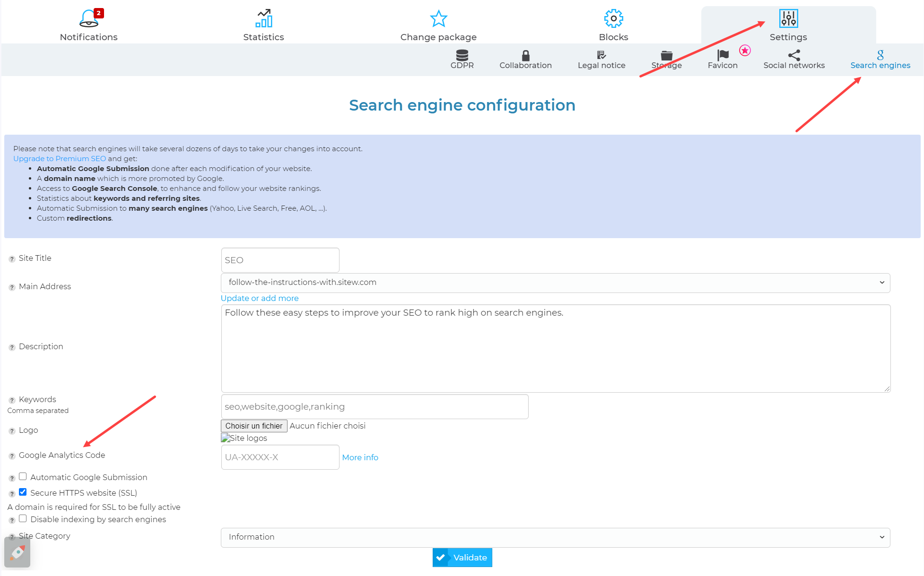Open GDPR settings

(462, 59)
